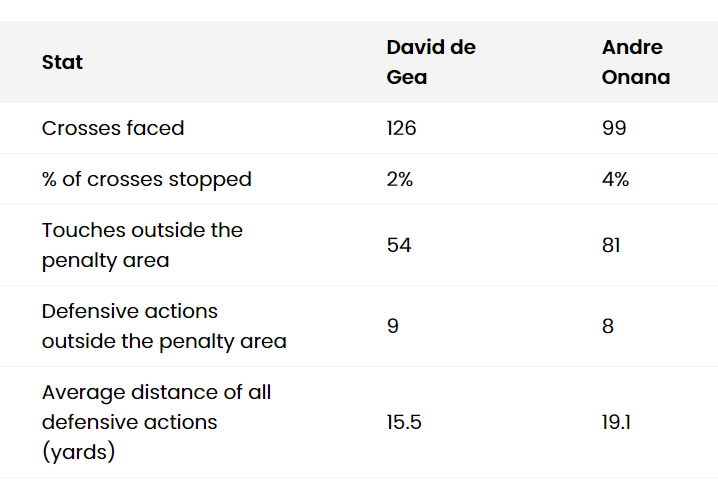Image resolution: width=718 pixels, height=482 pixels.
Task: Select Defensive actions outside penalty area label
Action: (x=164, y=326)
